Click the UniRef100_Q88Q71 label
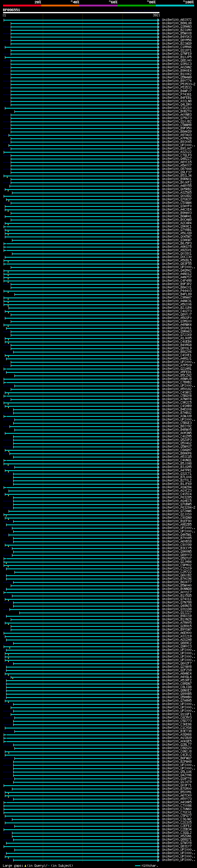Screen dimensions: 197x868 coord(177,839)
